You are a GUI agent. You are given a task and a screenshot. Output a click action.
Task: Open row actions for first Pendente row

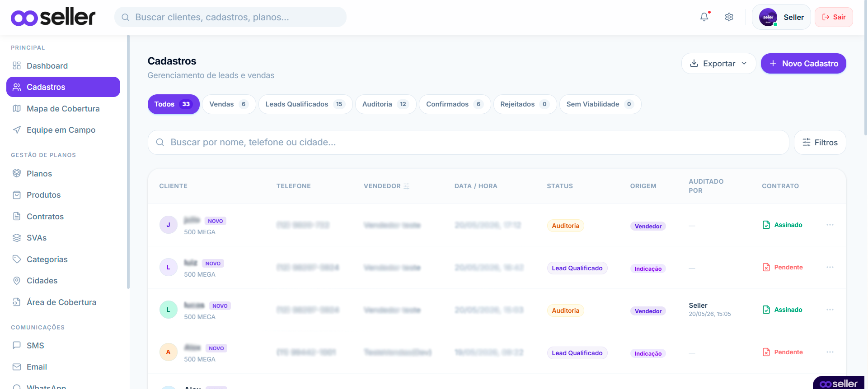click(x=830, y=267)
